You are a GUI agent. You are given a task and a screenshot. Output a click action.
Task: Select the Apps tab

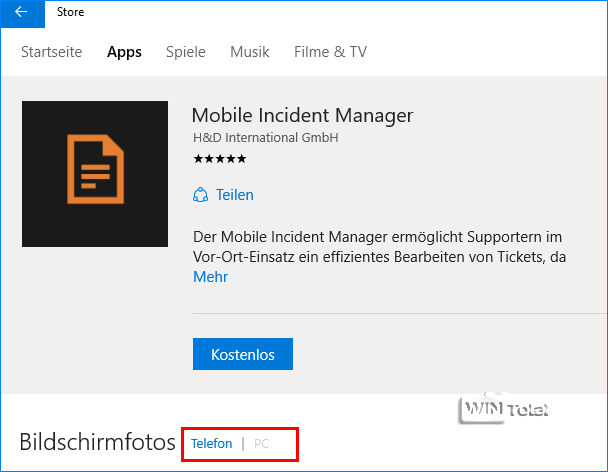[x=124, y=52]
